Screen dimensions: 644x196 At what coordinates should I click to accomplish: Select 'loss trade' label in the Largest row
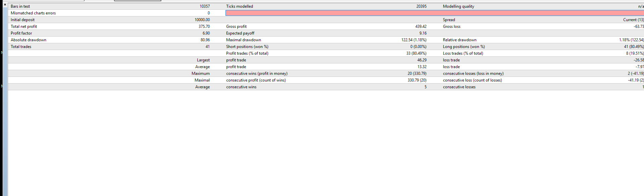[451, 60]
